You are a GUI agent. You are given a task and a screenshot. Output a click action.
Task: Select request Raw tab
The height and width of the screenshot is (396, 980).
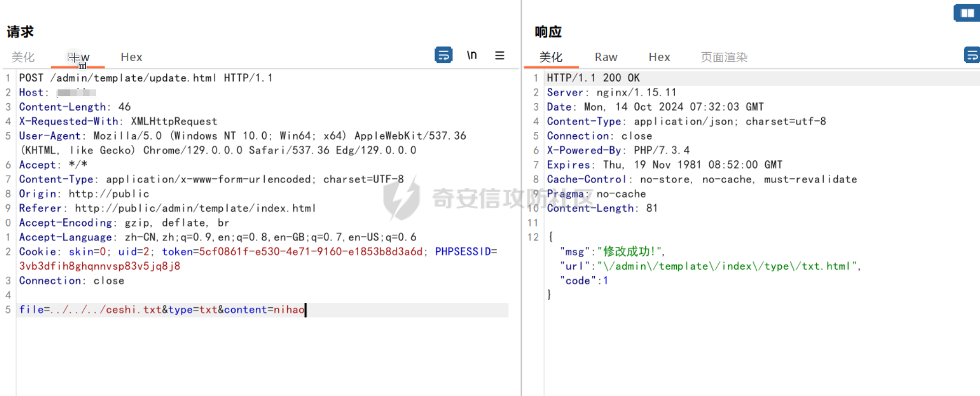(78, 57)
